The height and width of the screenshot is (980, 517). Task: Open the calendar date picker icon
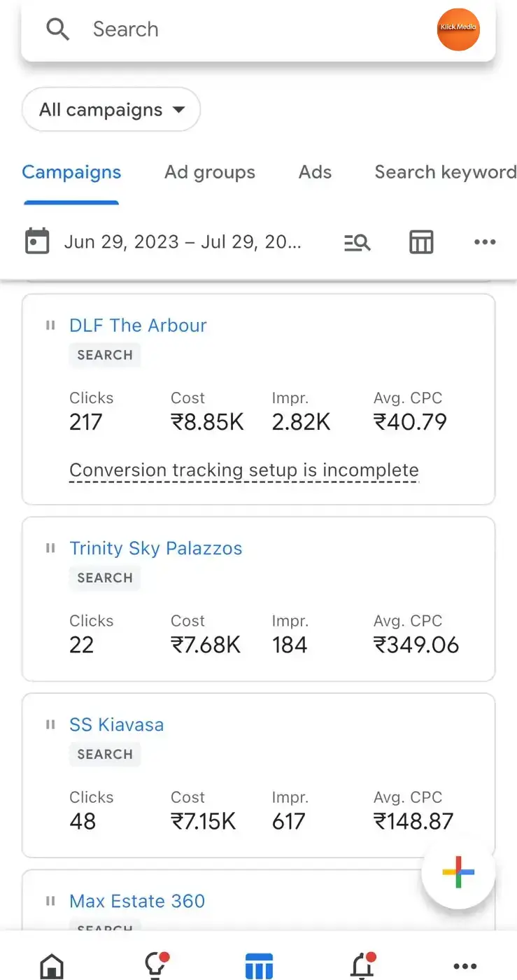coord(37,241)
